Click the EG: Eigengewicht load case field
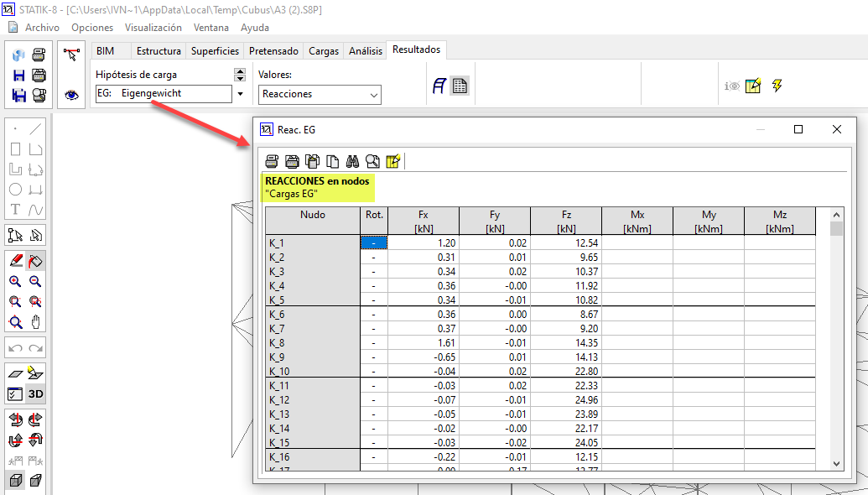The width and height of the screenshot is (868, 495). click(164, 94)
